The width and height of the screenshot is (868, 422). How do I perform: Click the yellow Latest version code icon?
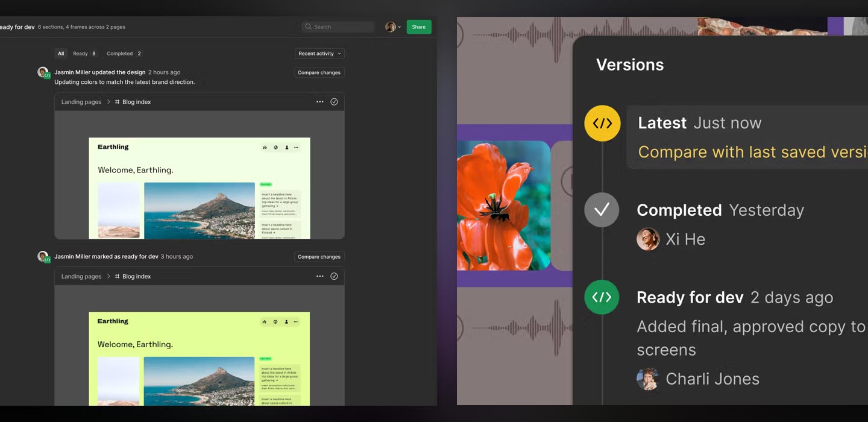click(602, 124)
